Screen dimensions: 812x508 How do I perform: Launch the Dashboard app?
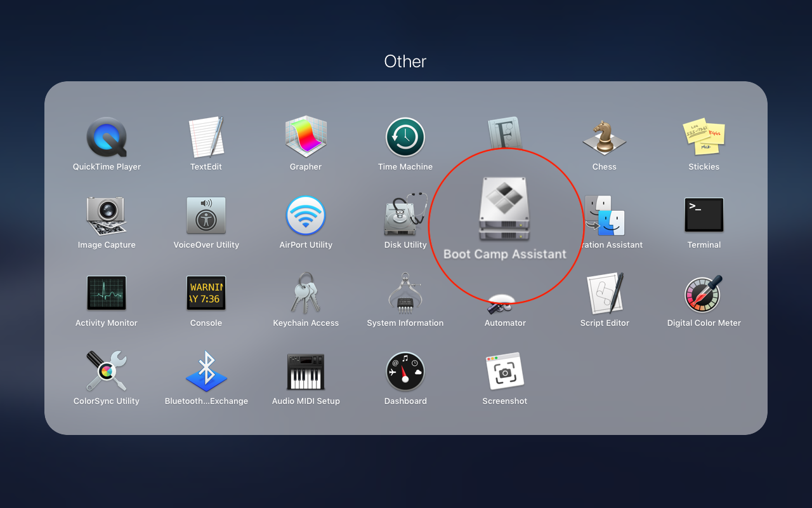point(405,371)
